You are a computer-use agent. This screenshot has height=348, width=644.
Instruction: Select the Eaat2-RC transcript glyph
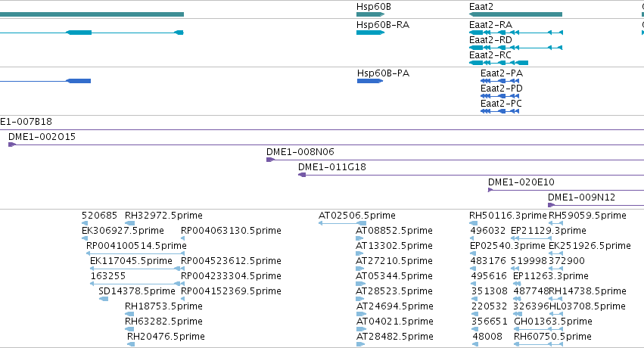tap(499, 63)
